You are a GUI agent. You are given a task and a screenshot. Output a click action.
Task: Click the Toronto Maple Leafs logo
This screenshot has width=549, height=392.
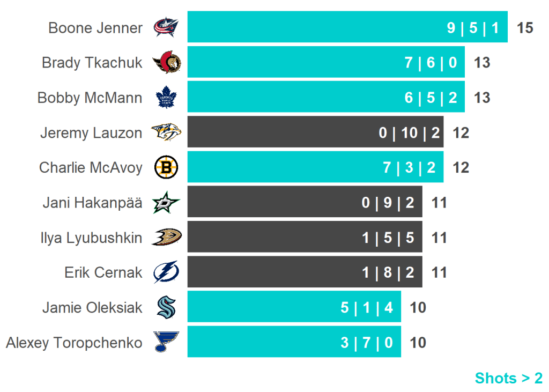coord(166,98)
